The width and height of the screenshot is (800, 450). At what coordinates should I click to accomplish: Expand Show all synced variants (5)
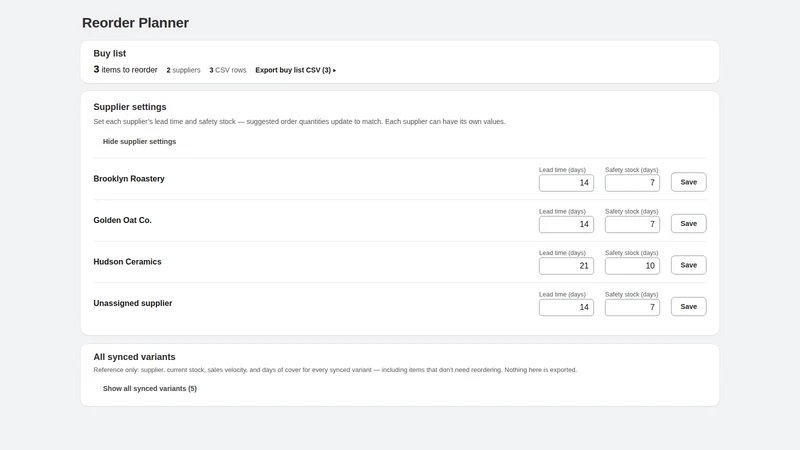click(x=149, y=388)
